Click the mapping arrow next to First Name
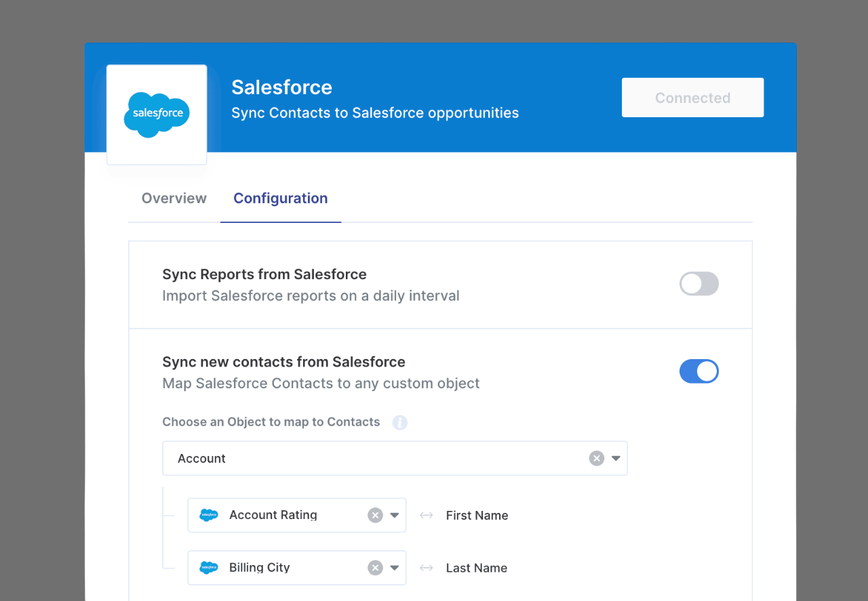Viewport: 868px width, 601px height. 426,516
